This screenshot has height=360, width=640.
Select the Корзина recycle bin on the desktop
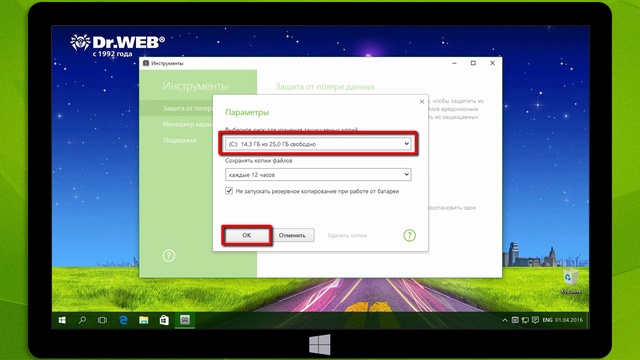click(570, 281)
